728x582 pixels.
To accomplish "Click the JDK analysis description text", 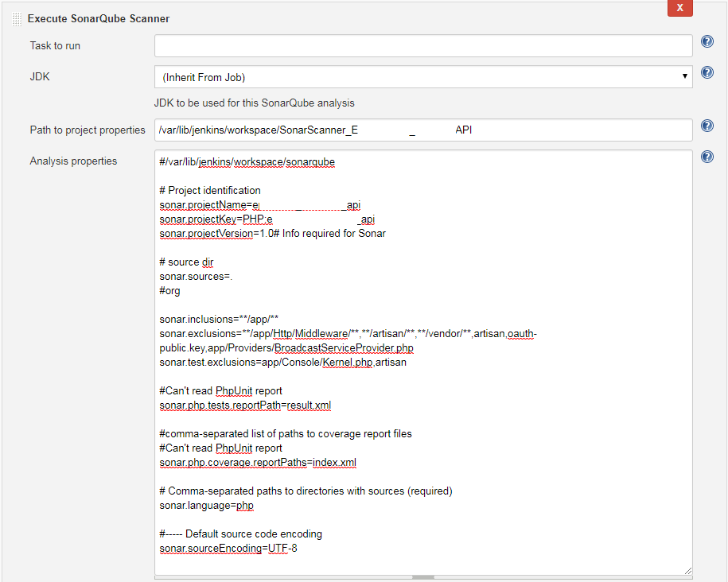I will click(x=254, y=103).
